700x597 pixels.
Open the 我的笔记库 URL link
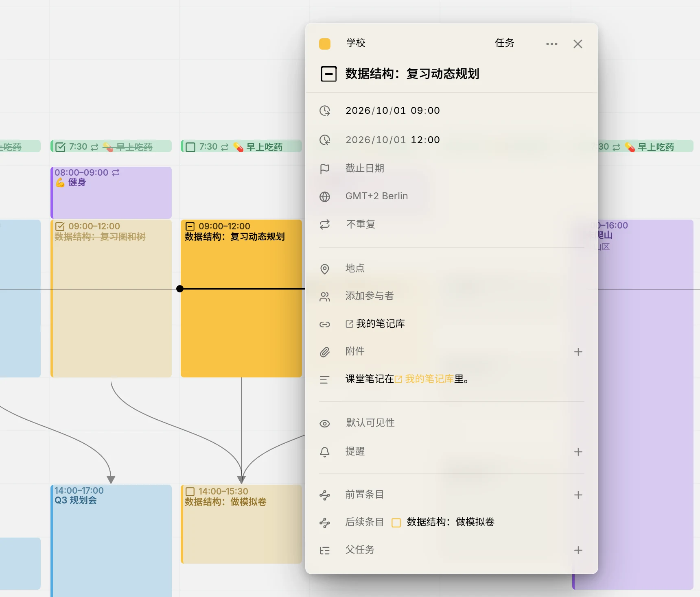pos(375,324)
